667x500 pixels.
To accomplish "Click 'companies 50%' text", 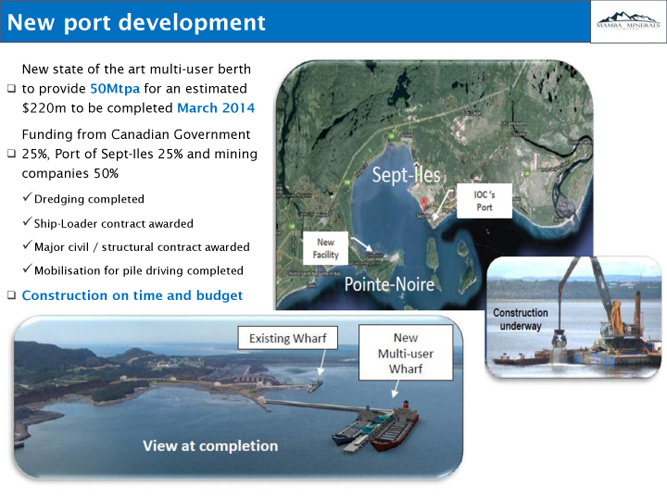I will (70, 174).
